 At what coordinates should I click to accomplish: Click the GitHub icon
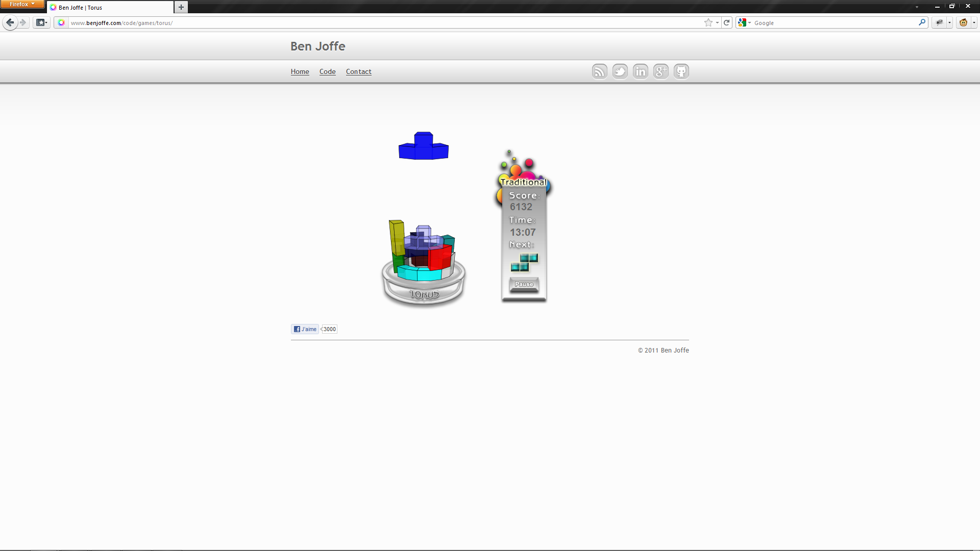point(681,71)
